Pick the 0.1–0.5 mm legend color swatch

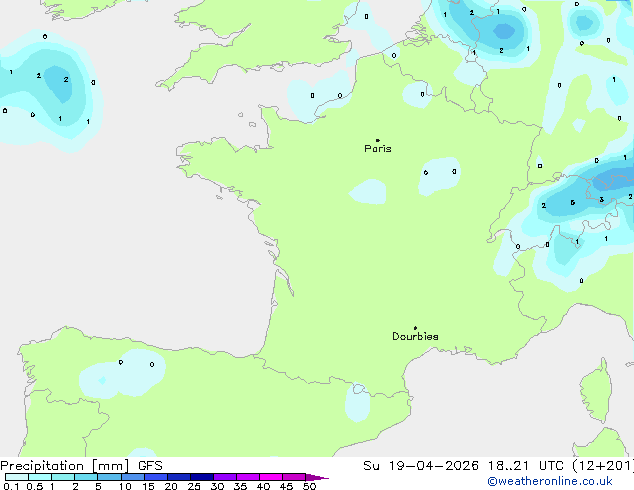click(17, 477)
